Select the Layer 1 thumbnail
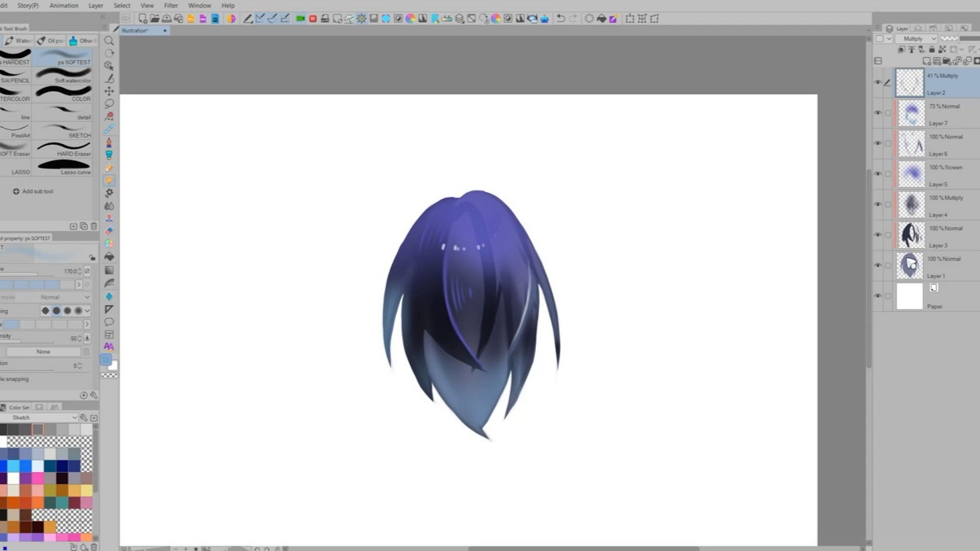 (910, 265)
